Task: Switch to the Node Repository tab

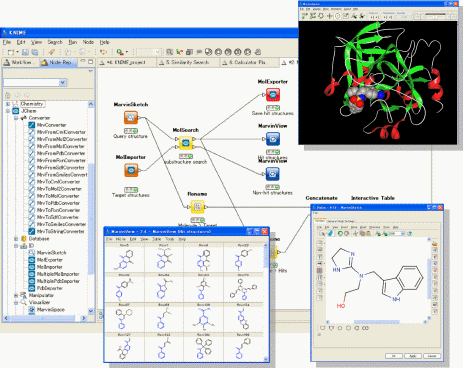Action: pyautogui.click(x=57, y=62)
